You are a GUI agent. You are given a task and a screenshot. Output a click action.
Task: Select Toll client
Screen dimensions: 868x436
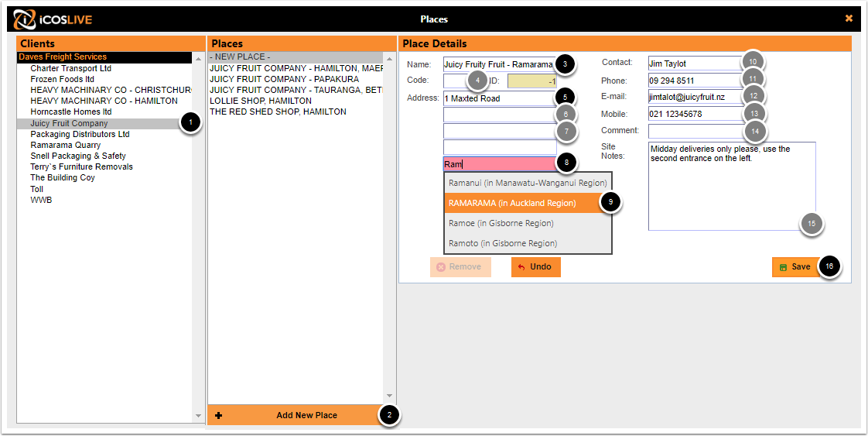click(x=36, y=189)
